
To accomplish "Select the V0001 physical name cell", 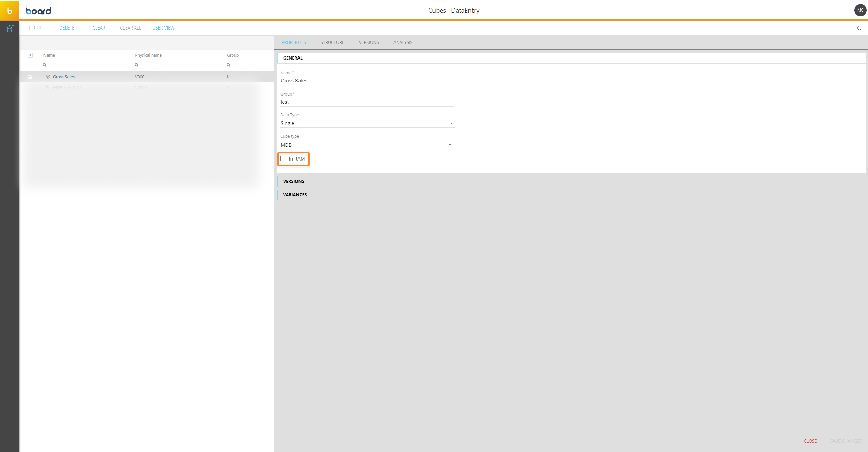I will click(141, 77).
